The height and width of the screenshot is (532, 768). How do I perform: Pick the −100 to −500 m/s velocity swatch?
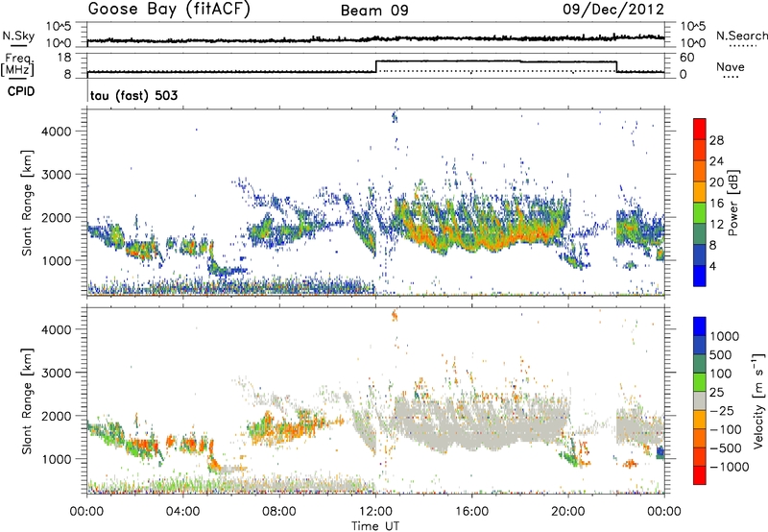(x=700, y=438)
